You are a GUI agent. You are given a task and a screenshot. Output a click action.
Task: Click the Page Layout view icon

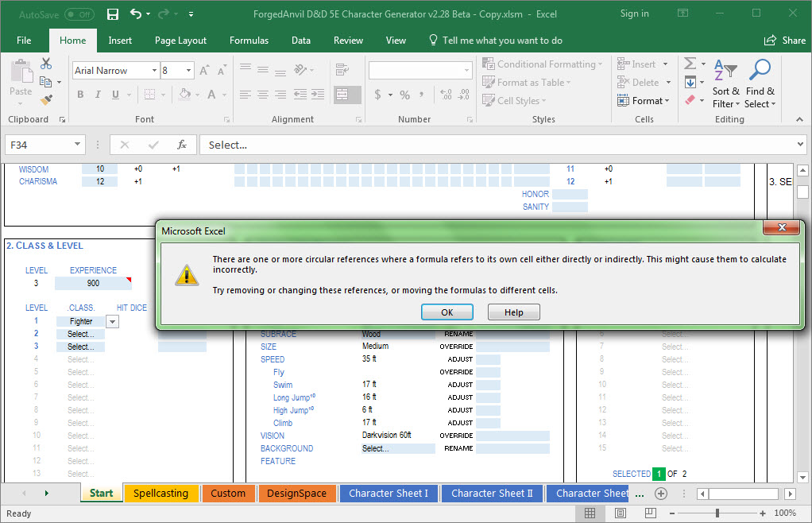tap(620, 513)
